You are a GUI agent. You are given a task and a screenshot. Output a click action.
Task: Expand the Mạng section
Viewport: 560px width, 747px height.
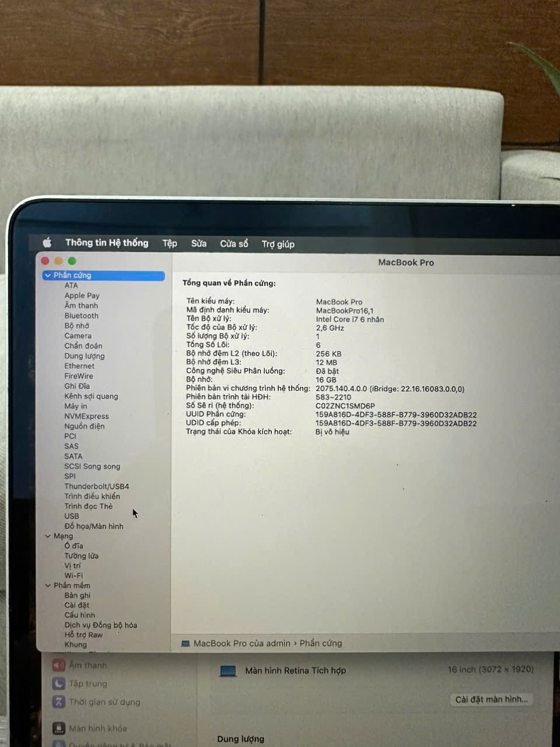tap(48, 536)
